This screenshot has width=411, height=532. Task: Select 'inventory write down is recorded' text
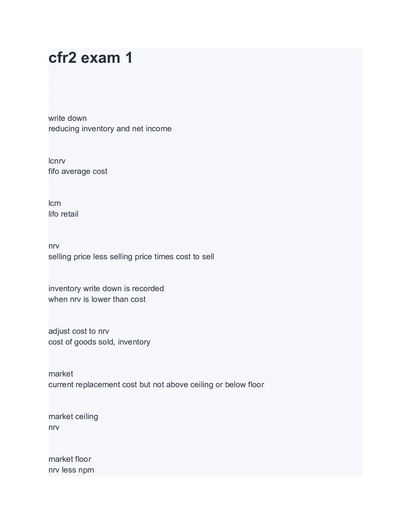coord(106,289)
